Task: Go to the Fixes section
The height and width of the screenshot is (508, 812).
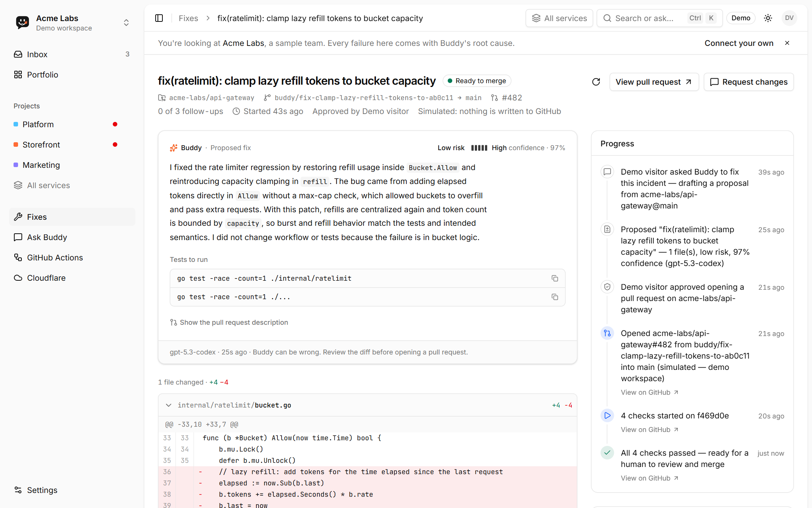Action: [72, 217]
